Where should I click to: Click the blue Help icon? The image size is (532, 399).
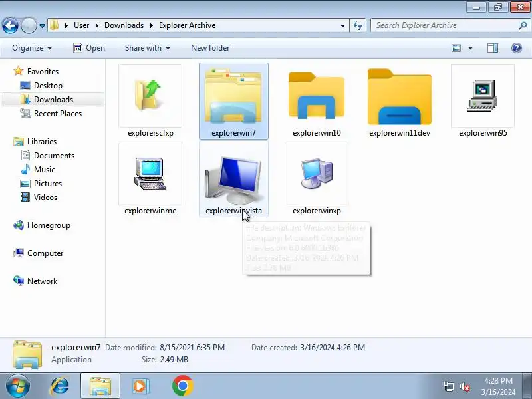click(517, 48)
